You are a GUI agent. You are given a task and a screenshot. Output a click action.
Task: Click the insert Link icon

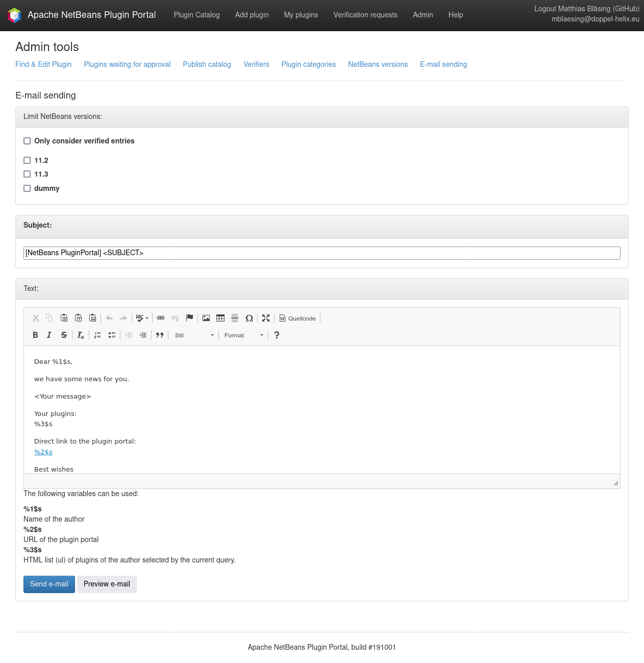coord(161,318)
